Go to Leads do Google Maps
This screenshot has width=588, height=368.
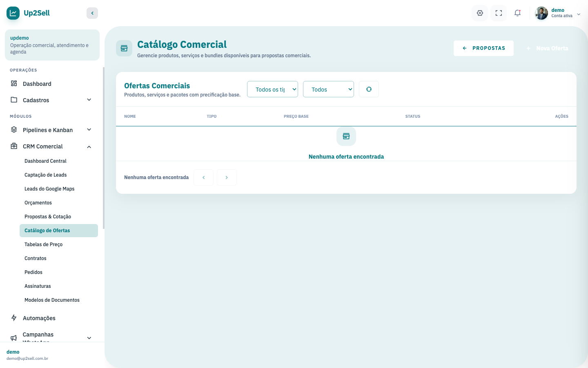59,189
